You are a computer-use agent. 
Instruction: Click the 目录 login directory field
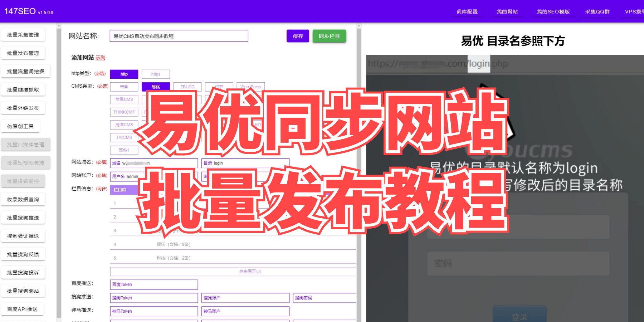[245, 163]
